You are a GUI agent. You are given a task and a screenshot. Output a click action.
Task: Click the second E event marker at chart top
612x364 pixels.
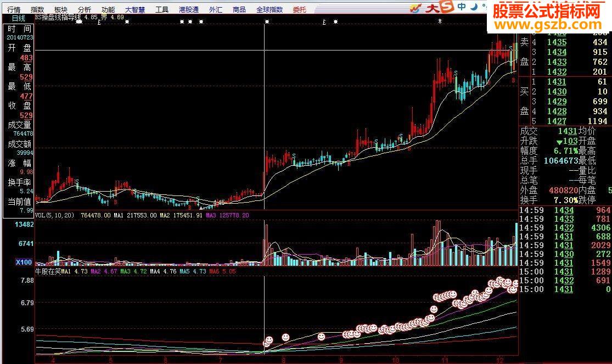(x=324, y=23)
